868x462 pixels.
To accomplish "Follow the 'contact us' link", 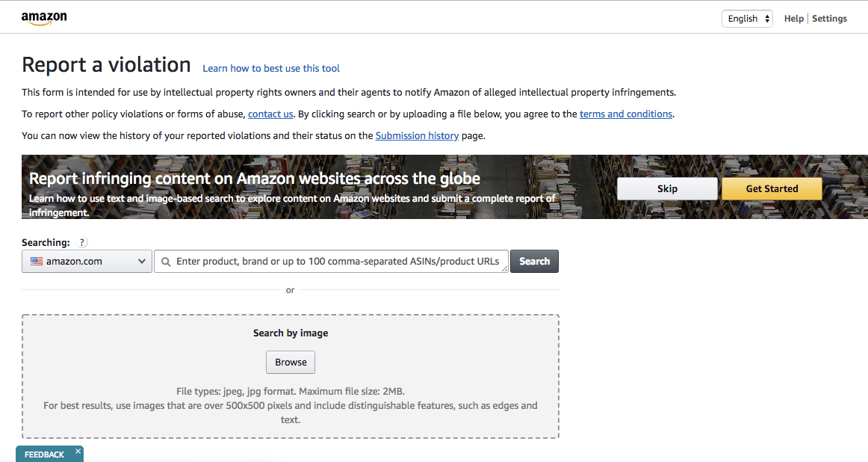I will coord(270,114).
